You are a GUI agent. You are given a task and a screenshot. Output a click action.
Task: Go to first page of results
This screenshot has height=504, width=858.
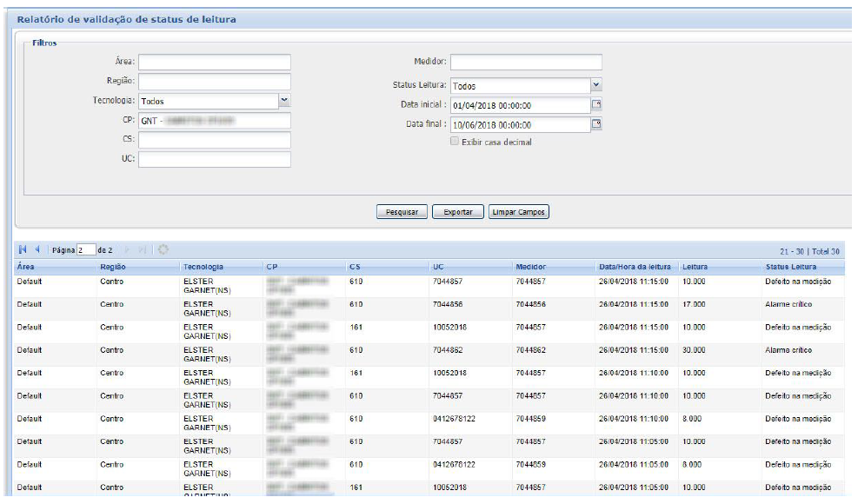pyautogui.click(x=22, y=251)
